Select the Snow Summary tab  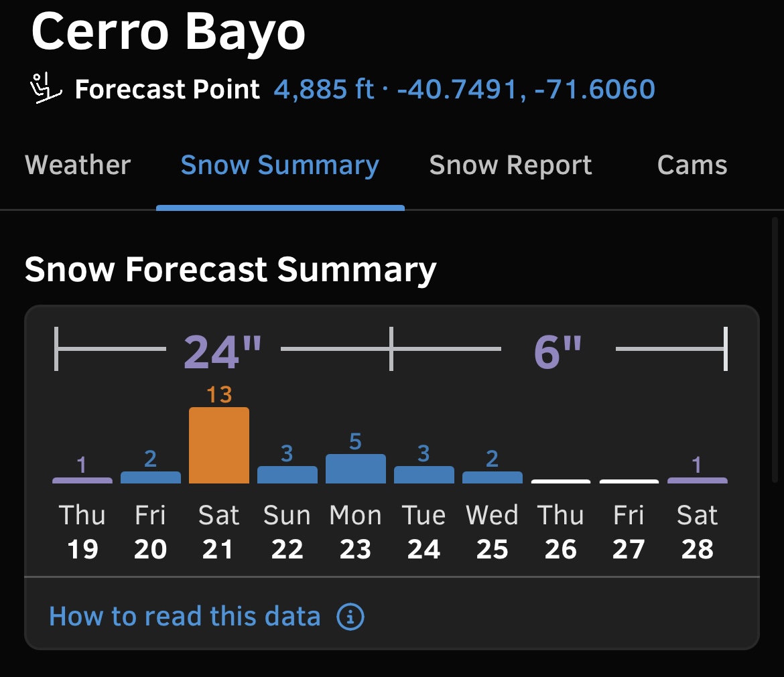[280, 166]
